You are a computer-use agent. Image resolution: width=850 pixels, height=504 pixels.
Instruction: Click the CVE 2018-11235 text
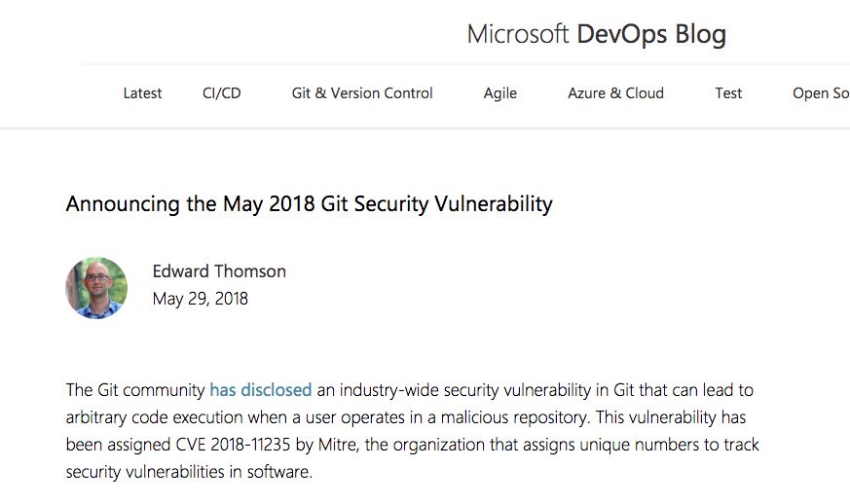click(x=233, y=445)
